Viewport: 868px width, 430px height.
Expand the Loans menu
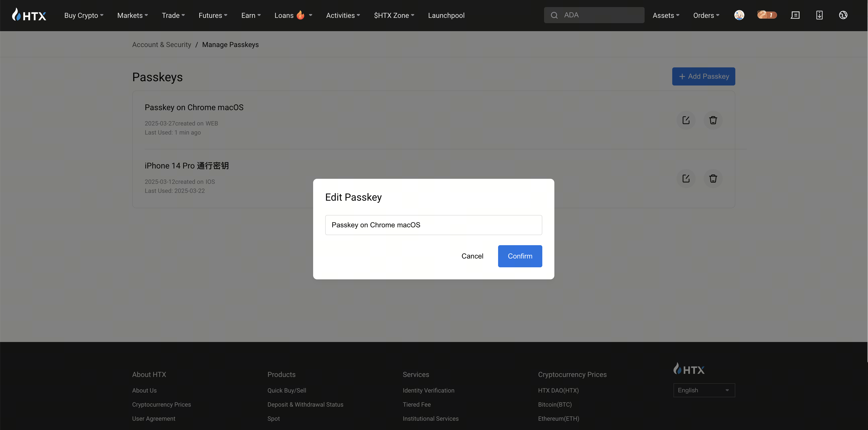coord(293,16)
